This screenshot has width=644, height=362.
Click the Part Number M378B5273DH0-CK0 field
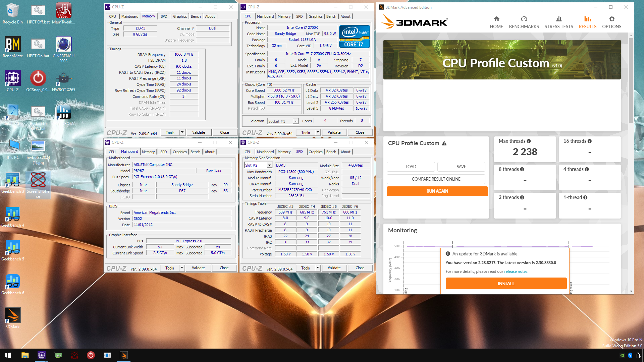click(x=296, y=190)
